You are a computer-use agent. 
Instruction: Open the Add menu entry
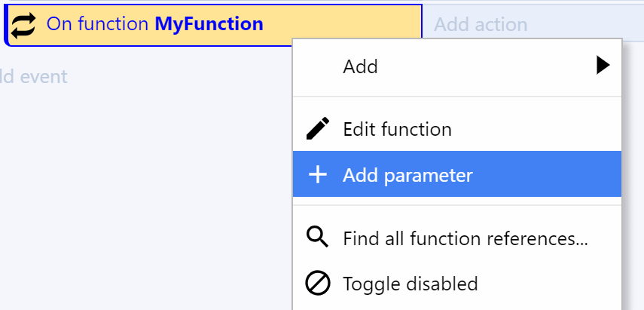(x=457, y=66)
